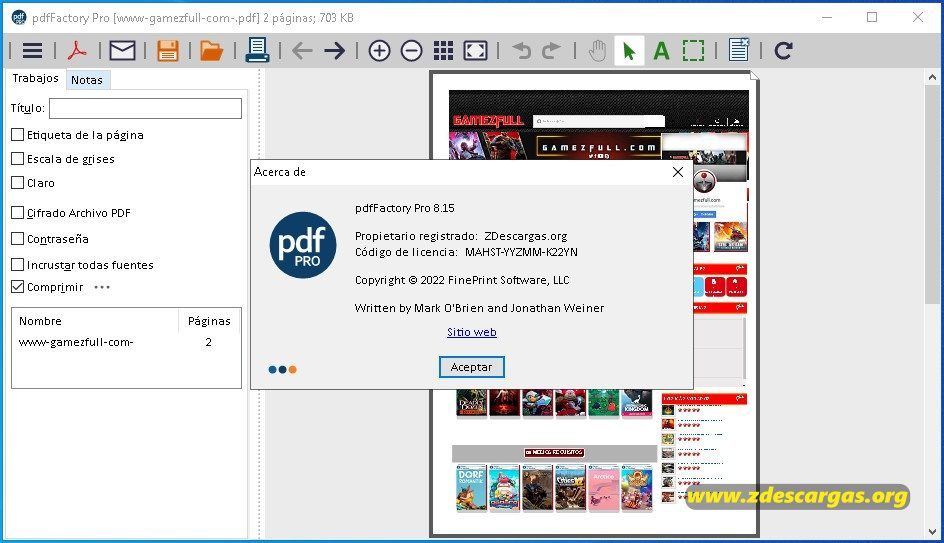Screen dimensions: 944x543
Task: Click the delete page icon
Action: point(739,50)
